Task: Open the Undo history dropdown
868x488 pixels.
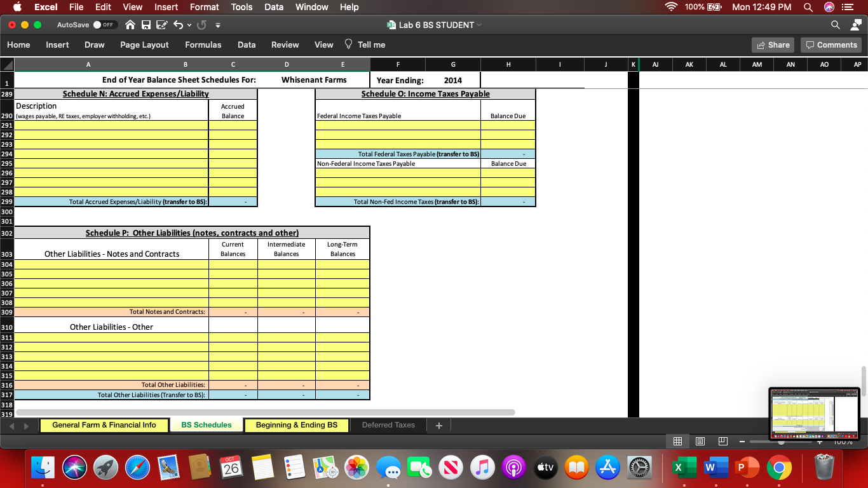Action: (189, 24)
